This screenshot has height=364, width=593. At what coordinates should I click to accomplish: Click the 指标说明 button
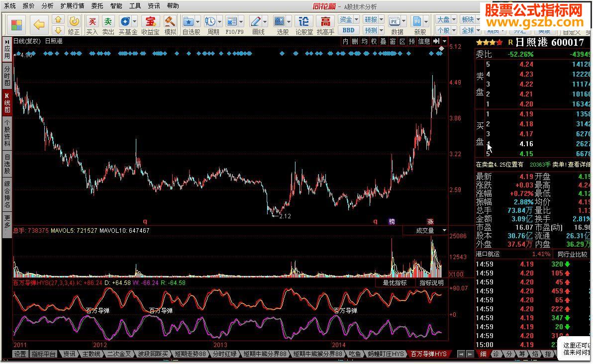click(431, 283)
